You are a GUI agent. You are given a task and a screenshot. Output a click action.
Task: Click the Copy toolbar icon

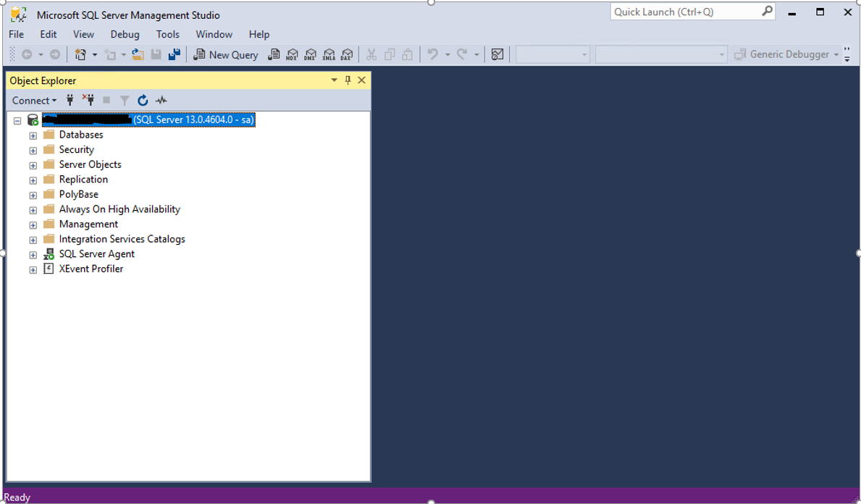pos(390,54)
